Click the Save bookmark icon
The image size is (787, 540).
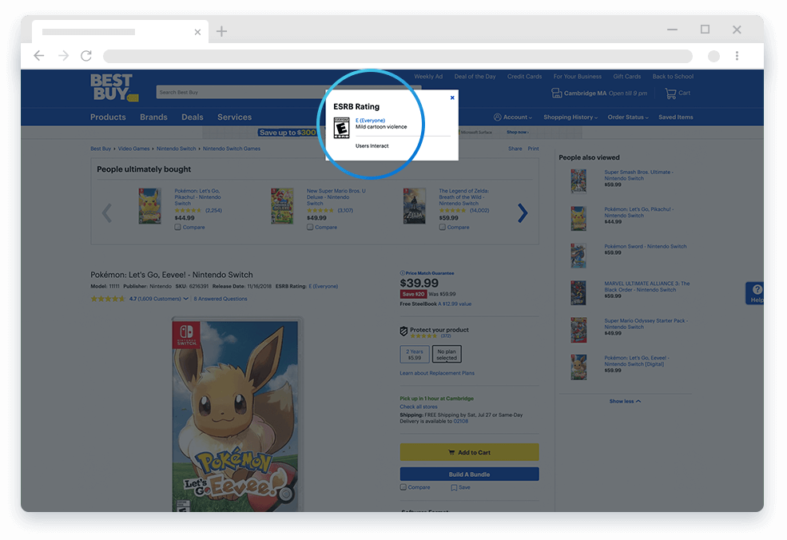454,487
